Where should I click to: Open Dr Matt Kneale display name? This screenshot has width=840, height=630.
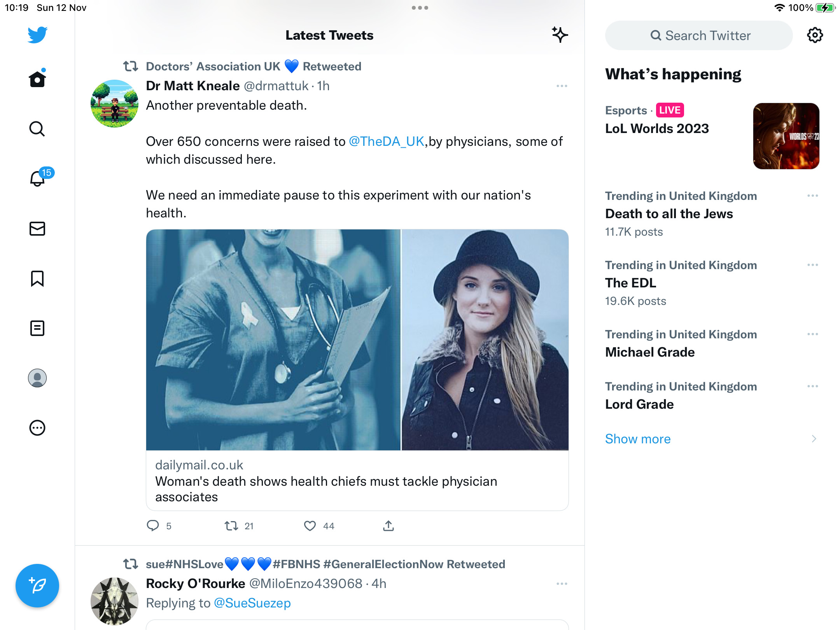pos(192,86)
